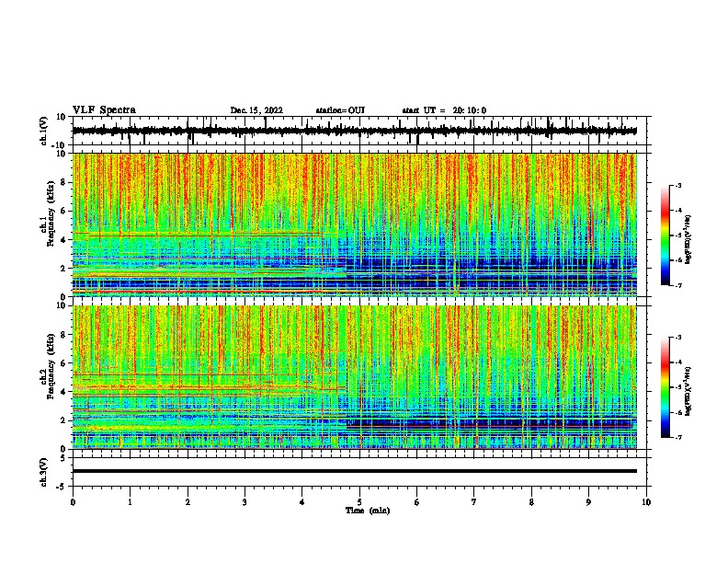Click the "-7" label on ch.2 color bar

click(x=678, y=437)
